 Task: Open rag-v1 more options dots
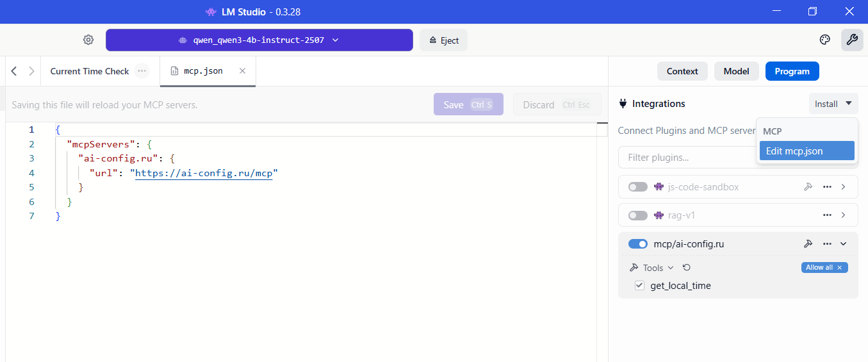click(x=827, y=215)
